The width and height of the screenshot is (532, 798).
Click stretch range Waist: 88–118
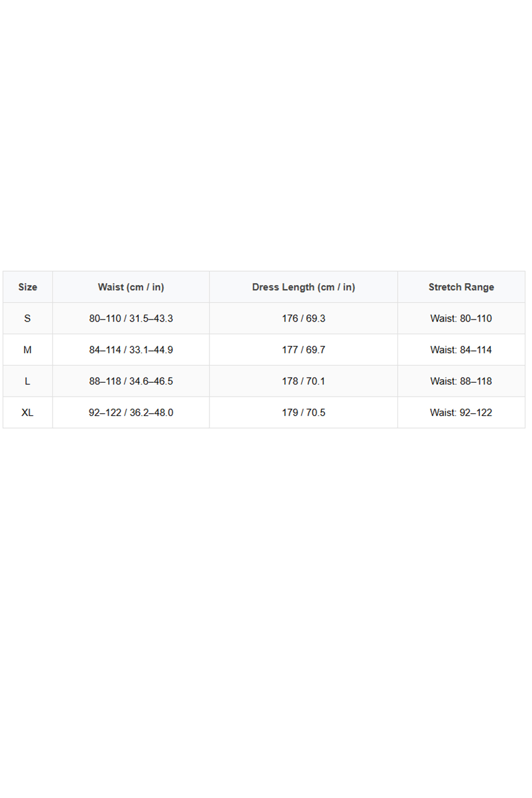(461, 381)
